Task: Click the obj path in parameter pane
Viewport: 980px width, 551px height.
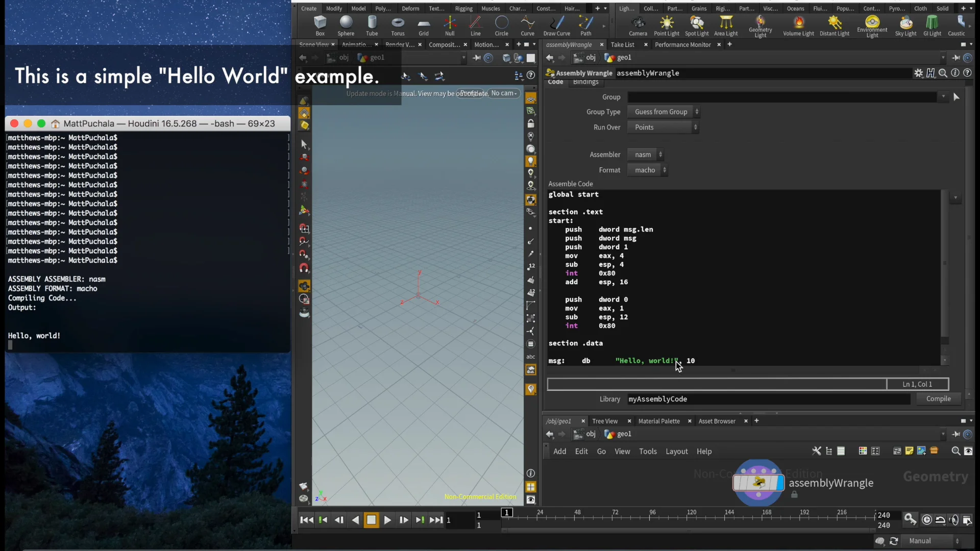Action: pos(585,58)
